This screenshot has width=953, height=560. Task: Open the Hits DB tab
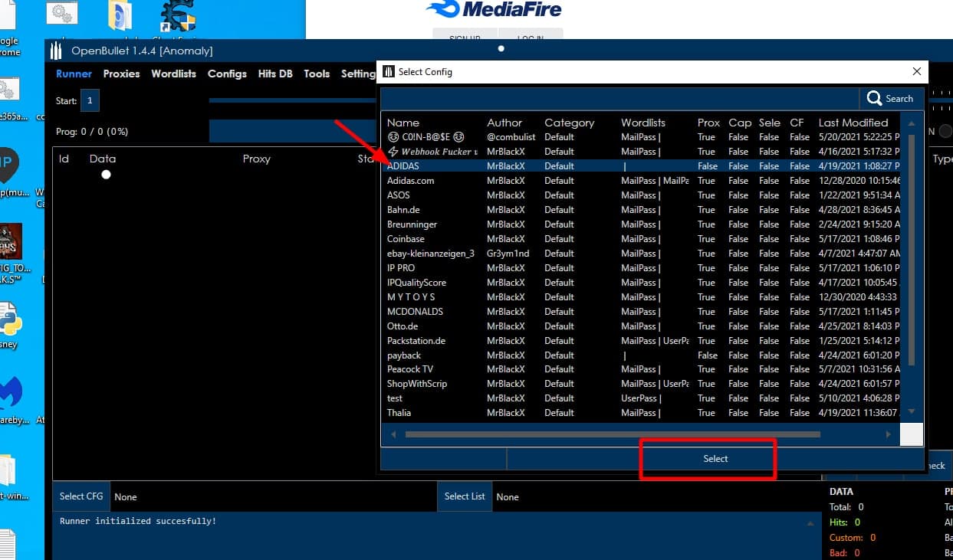click(x=275, y=74)
